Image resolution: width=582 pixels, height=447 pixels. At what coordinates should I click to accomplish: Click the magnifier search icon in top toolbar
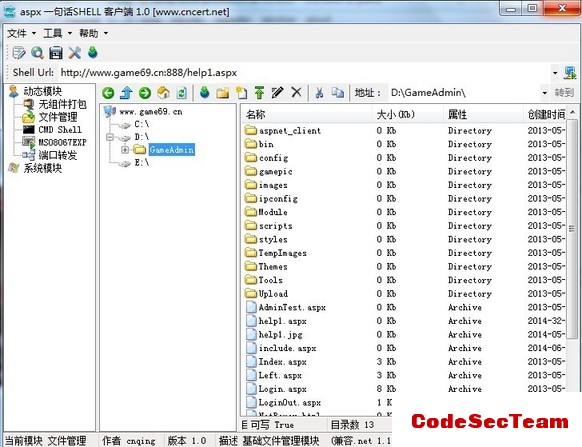click(x=37, y=53)
